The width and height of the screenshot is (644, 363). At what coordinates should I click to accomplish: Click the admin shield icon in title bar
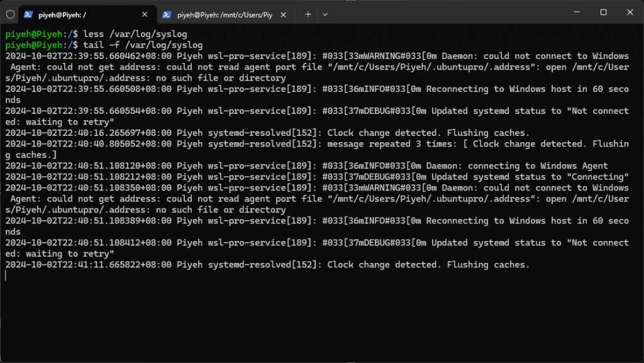click(x=10, y=14)
